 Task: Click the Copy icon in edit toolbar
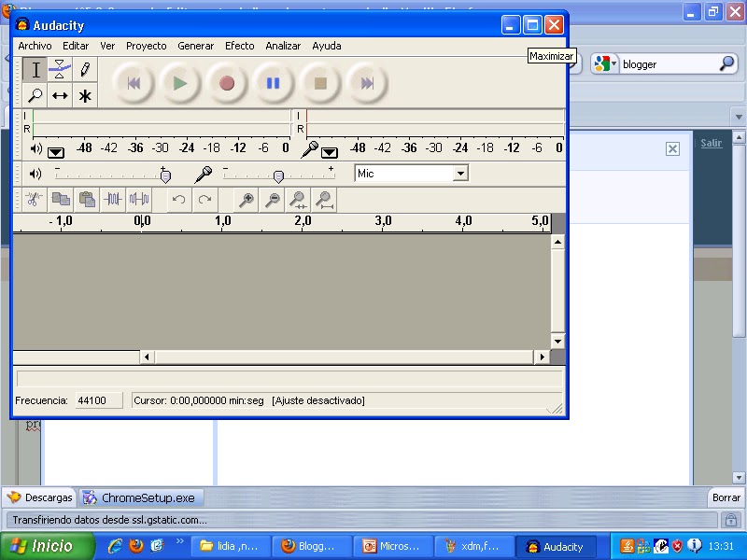61,199
